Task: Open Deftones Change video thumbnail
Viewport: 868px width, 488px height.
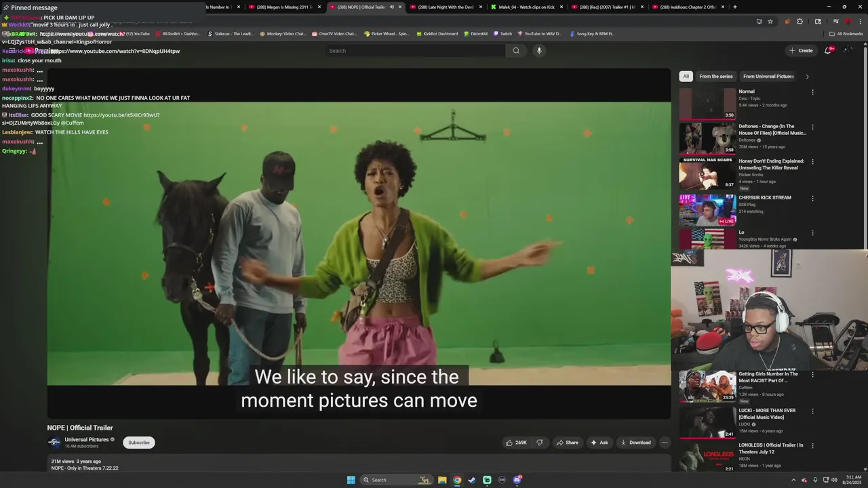Action: 707,138
